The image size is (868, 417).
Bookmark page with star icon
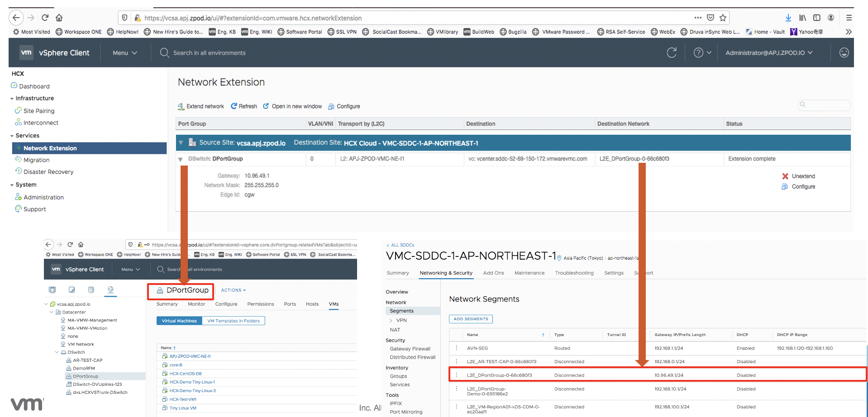click(723, 18)
